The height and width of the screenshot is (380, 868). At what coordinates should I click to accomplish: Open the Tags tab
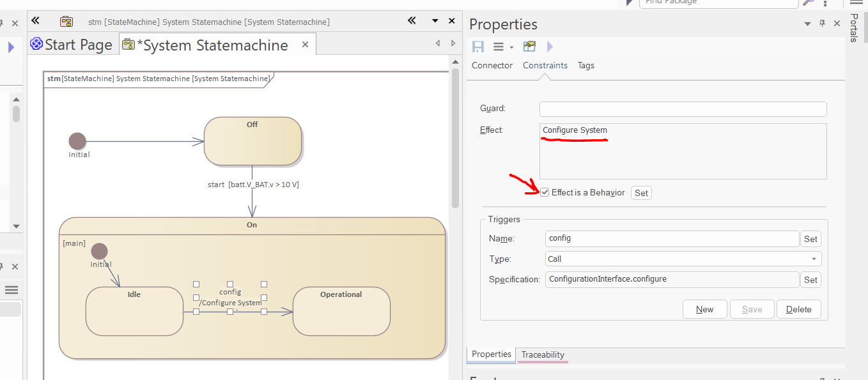(585, 65)
